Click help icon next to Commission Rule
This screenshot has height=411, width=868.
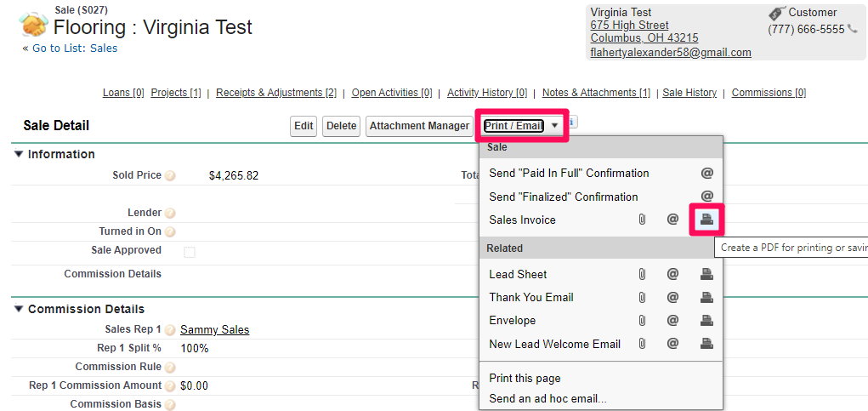[170, 368]
